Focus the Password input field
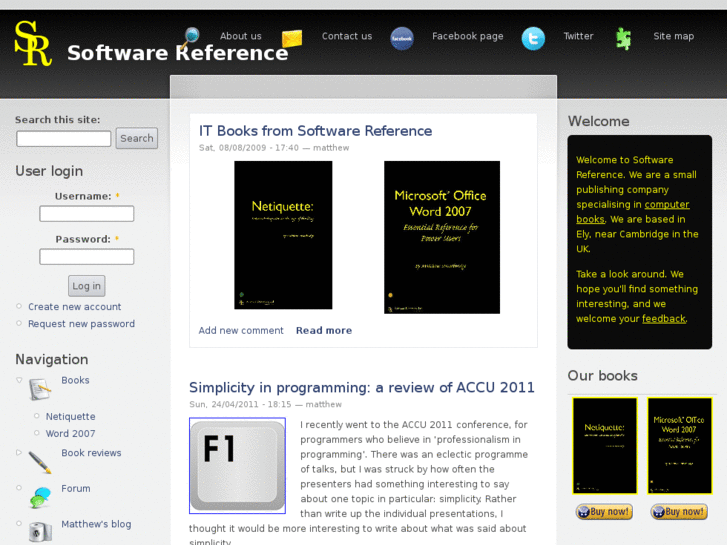The width and height of the screenshot is (727, 545). [87, 256]
